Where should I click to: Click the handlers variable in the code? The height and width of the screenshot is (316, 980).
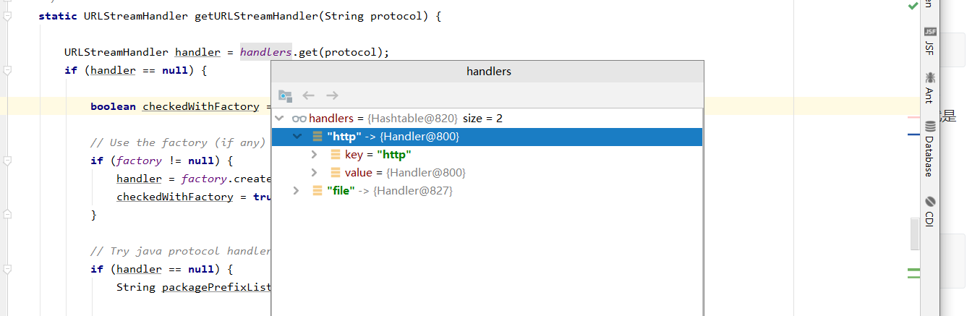tap(265, 52)
